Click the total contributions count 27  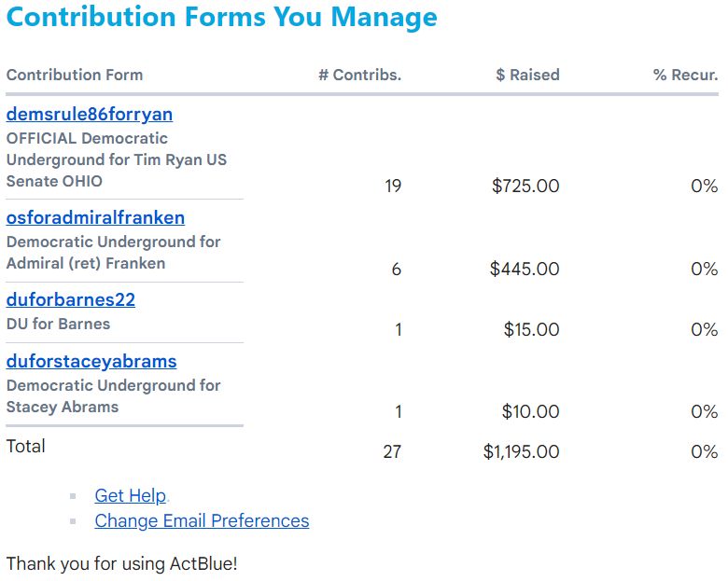click(392, 452)
